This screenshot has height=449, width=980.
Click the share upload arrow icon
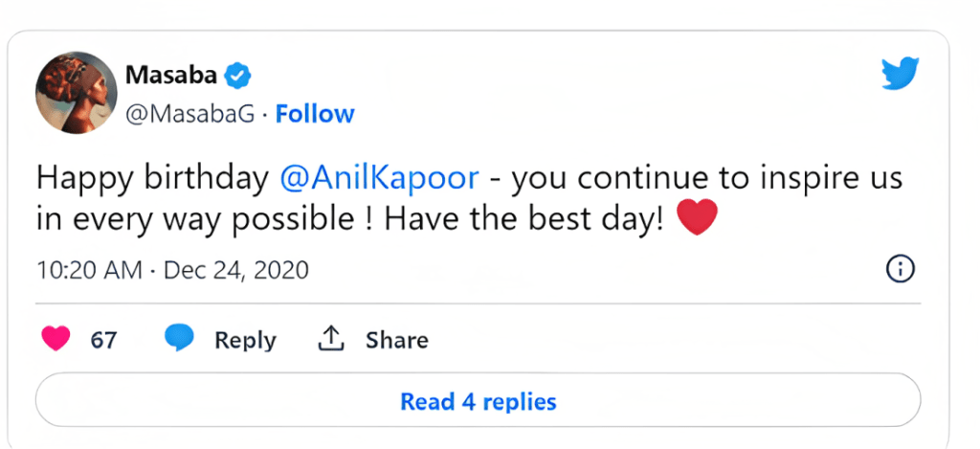(330, 339)
